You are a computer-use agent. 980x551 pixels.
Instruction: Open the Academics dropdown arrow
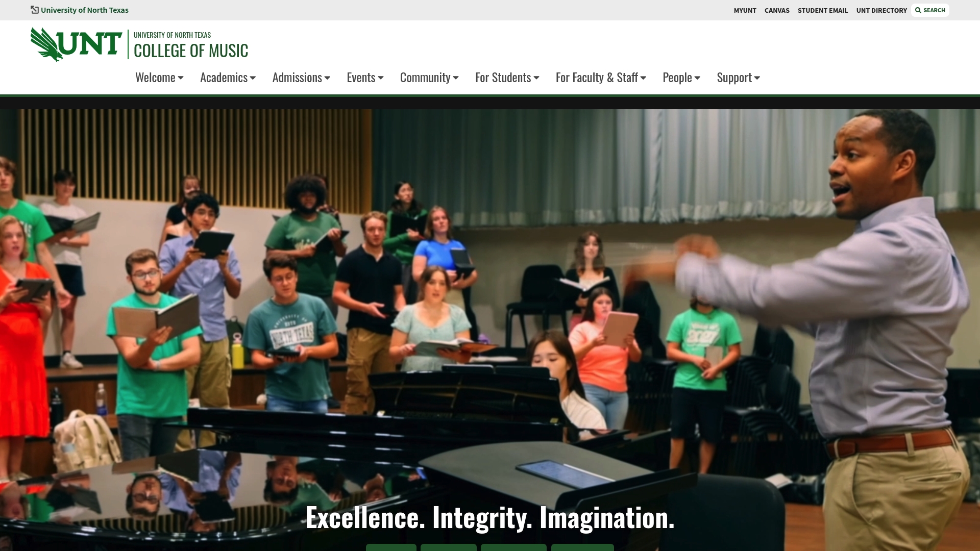pos(253,78)
